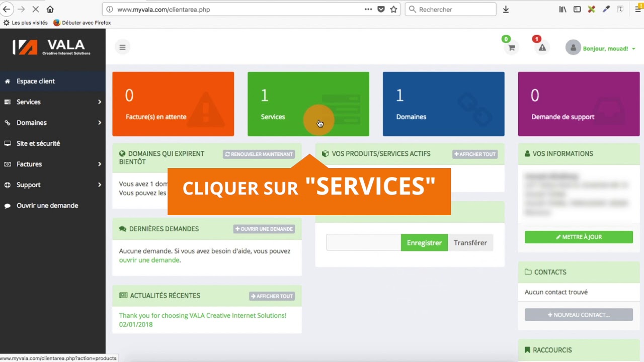The image size is (644, 362).
Task: Click the eyedropper extension icon
Action: coord(606,9)
